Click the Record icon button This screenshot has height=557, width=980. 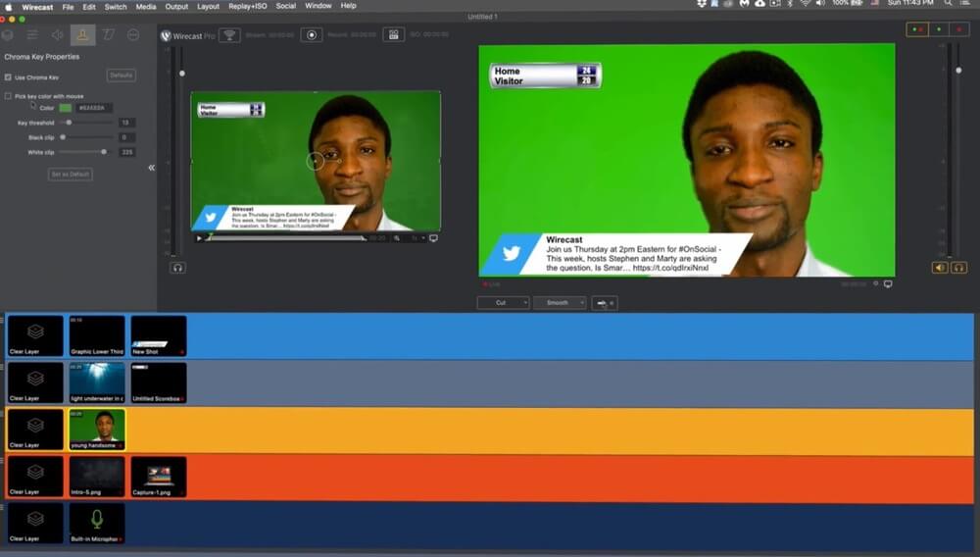point(312,35)
